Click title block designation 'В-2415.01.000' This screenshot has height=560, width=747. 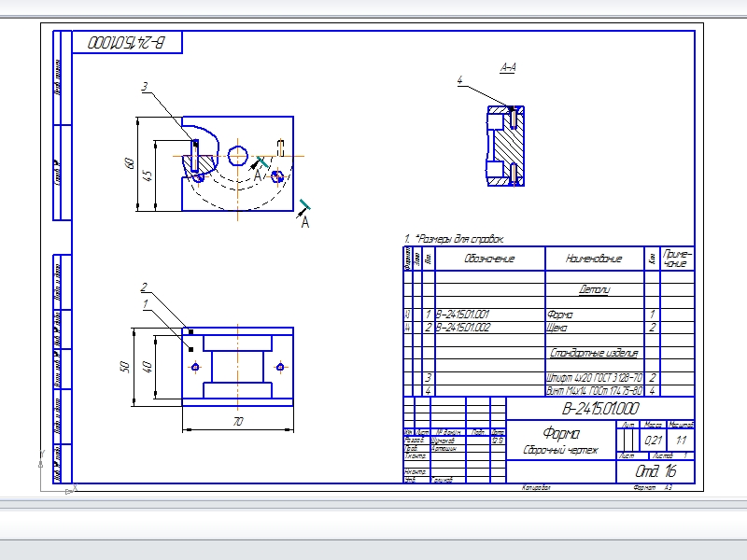[599, 409]
